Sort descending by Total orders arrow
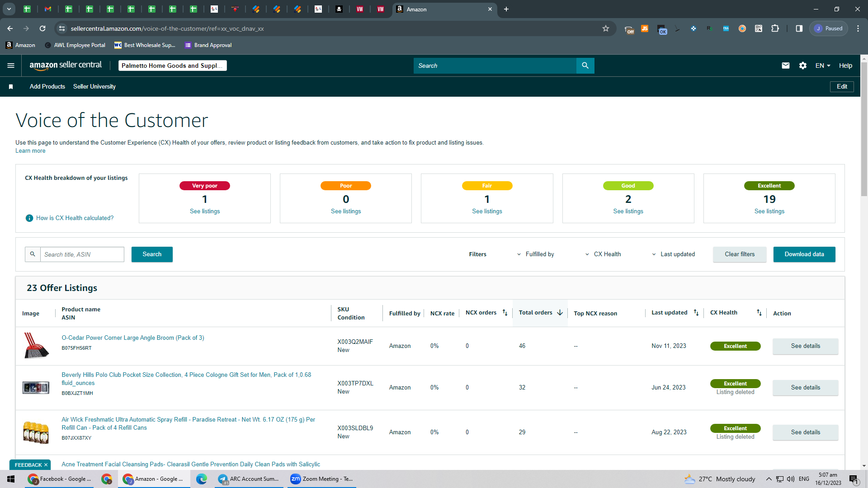This screenshot has height=488, width=868. pyautogui.click(x=560, y=313)
